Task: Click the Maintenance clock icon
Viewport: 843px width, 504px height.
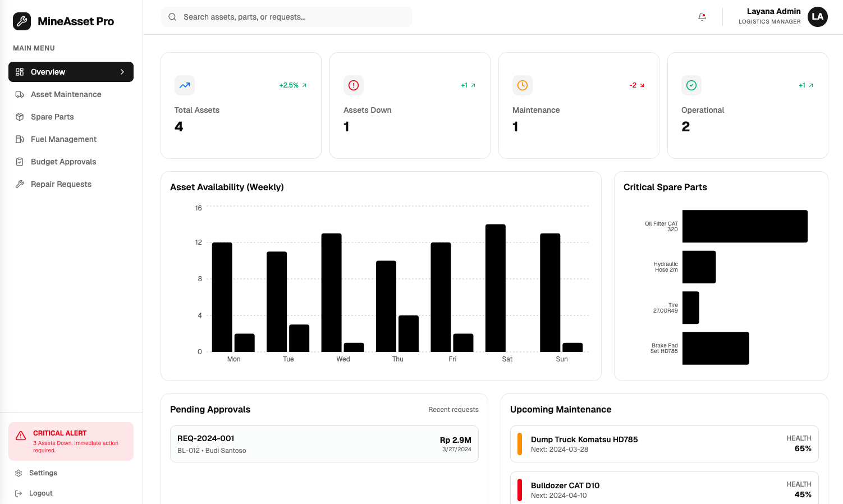Action: coord(523,85)
